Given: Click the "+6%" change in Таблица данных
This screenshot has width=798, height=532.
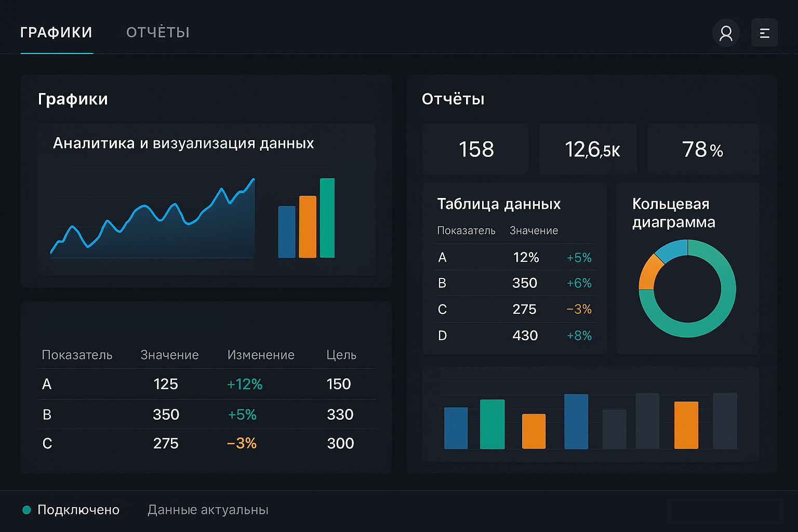Looking at the screenshot, I should 579,283.
